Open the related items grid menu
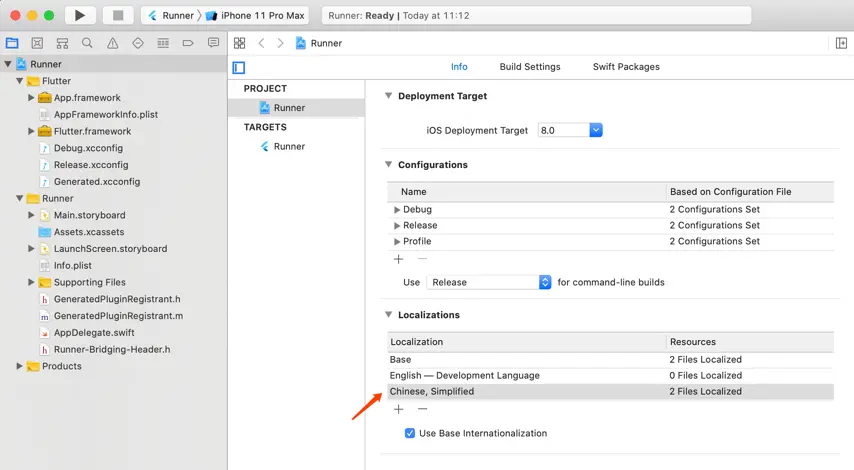This screenshot has height=470, width=854. pos(240,43)
